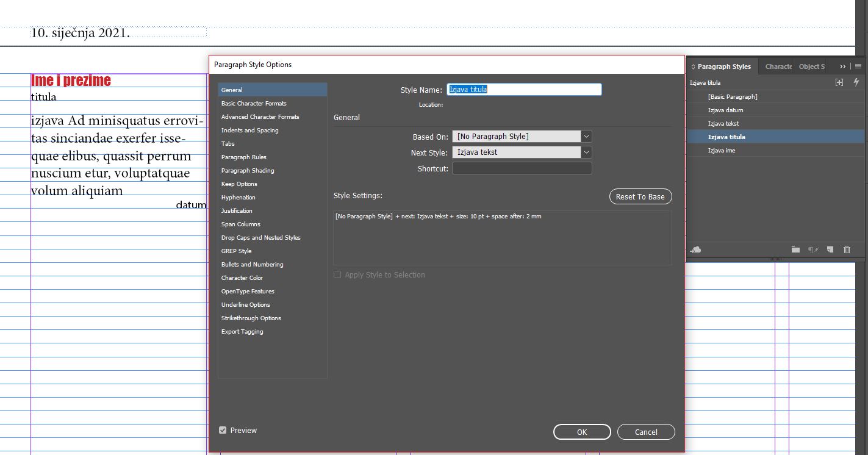
Task: Click the clear overrides paragraph icon
Action: 813,249
